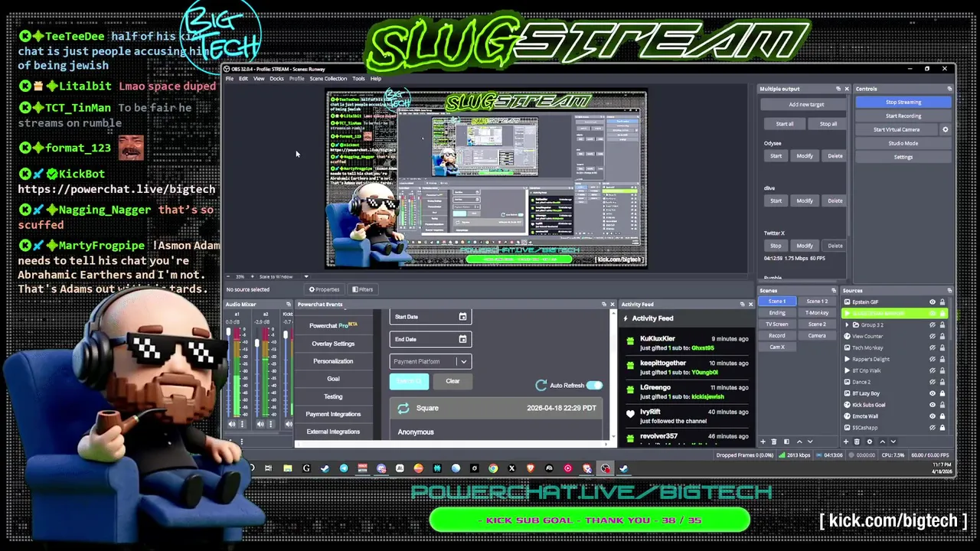Open the source Filters button
Image resolution: width=980 pixels, height=551 pixels.
pyautogui.click(x=362, y=289)
